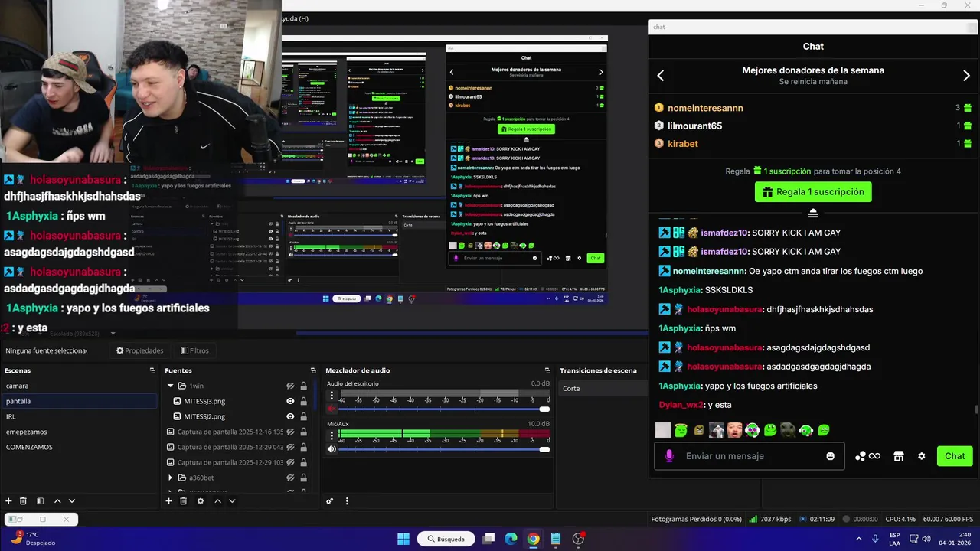Open Google Chrome from taskbar
Viewport: 980px width, 551px height.
click(x=533, y=539)
